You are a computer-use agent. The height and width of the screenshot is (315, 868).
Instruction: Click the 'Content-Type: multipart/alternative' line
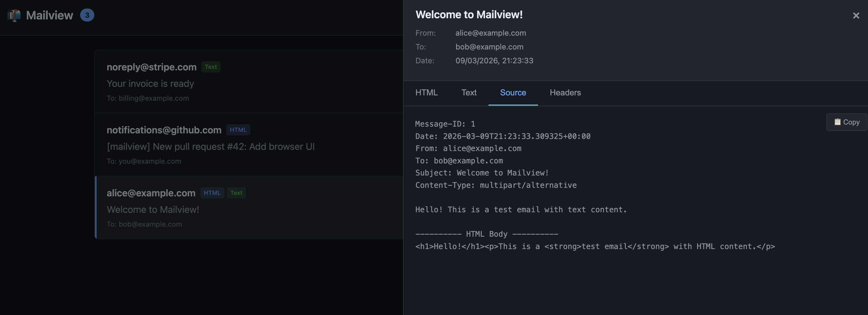click(496, 185)
